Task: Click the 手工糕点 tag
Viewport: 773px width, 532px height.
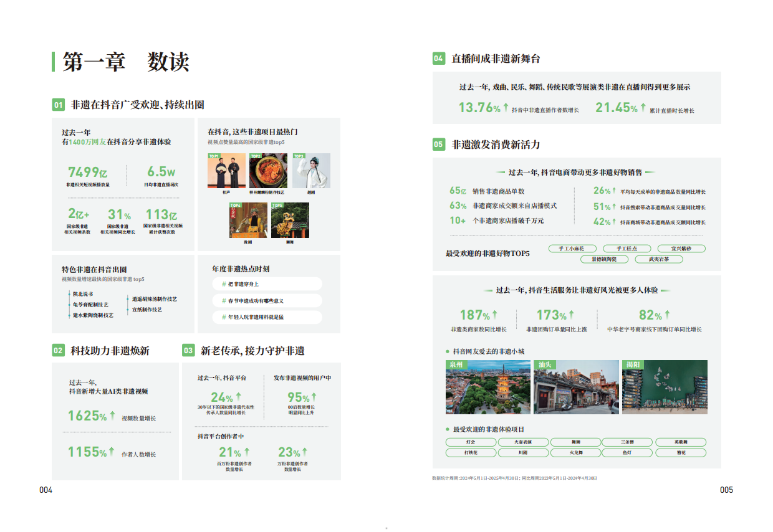Action: (627, 249)
